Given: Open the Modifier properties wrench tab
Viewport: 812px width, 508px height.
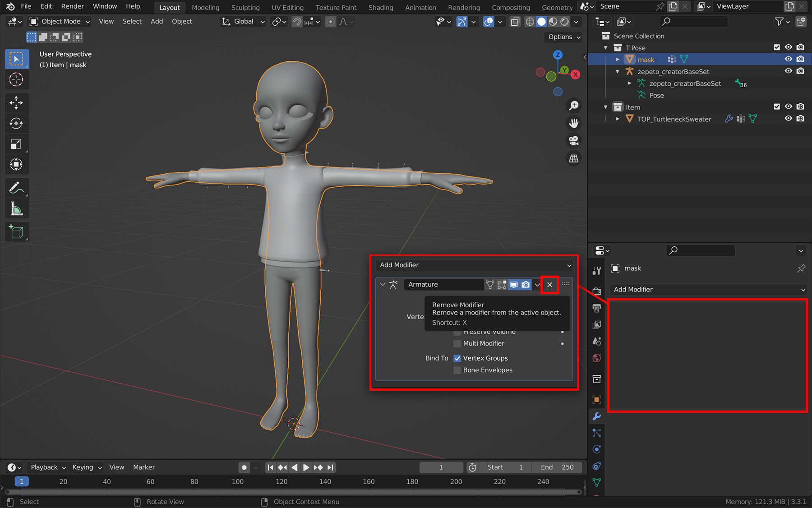Looking at the screenshot, I should pyautogui.click(x=597, y=416).
